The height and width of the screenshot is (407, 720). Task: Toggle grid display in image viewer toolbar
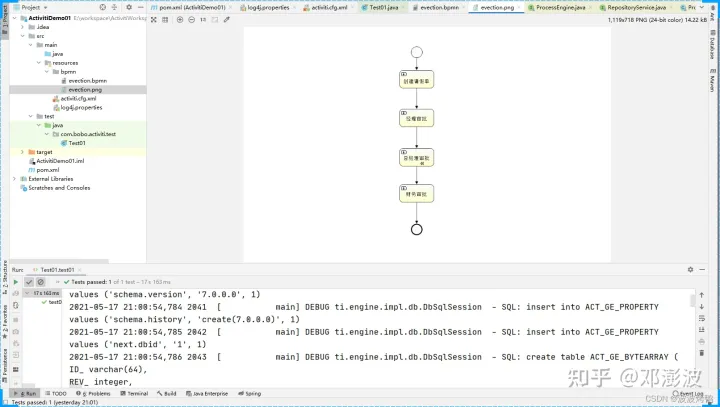(x=165, y=20)
